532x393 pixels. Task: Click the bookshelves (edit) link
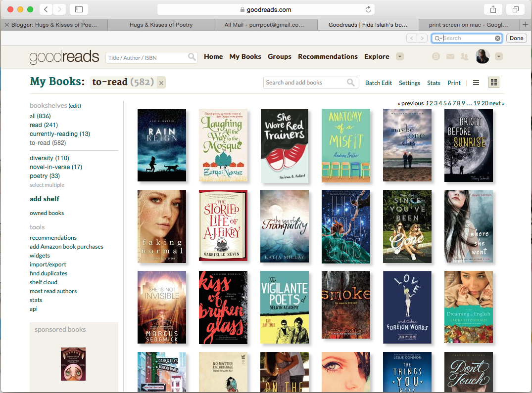pyautogui.click(x=75, y=106)
